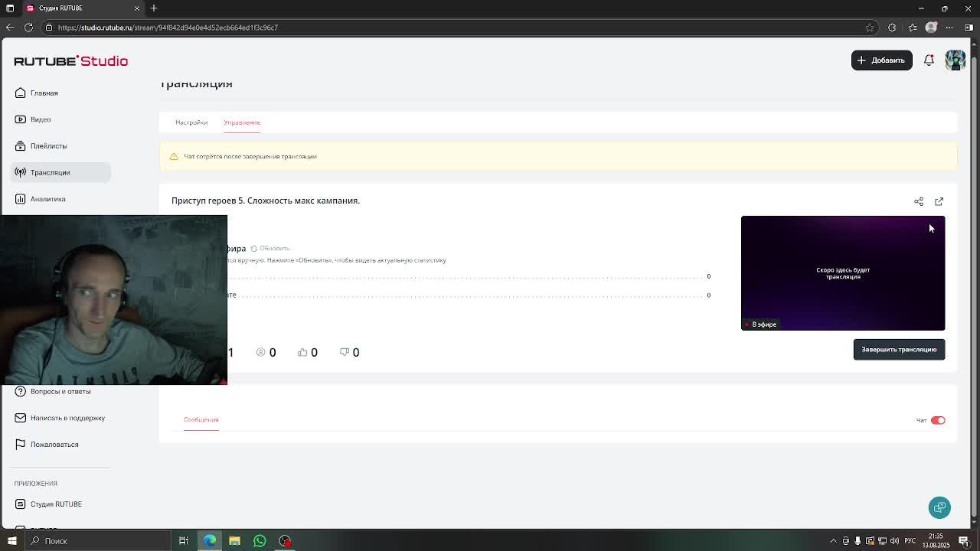Close the Студия RUTUBE browser tab

pyautogui.click(x=137, y=8)
